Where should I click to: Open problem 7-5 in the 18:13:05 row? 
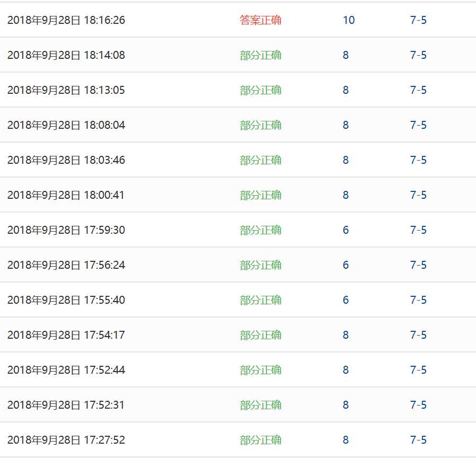click(x=418, y=90)
